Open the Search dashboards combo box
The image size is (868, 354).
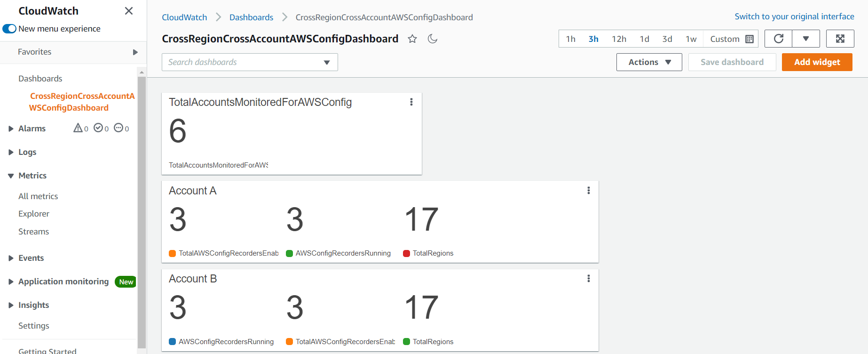click(x=250, y=62)
